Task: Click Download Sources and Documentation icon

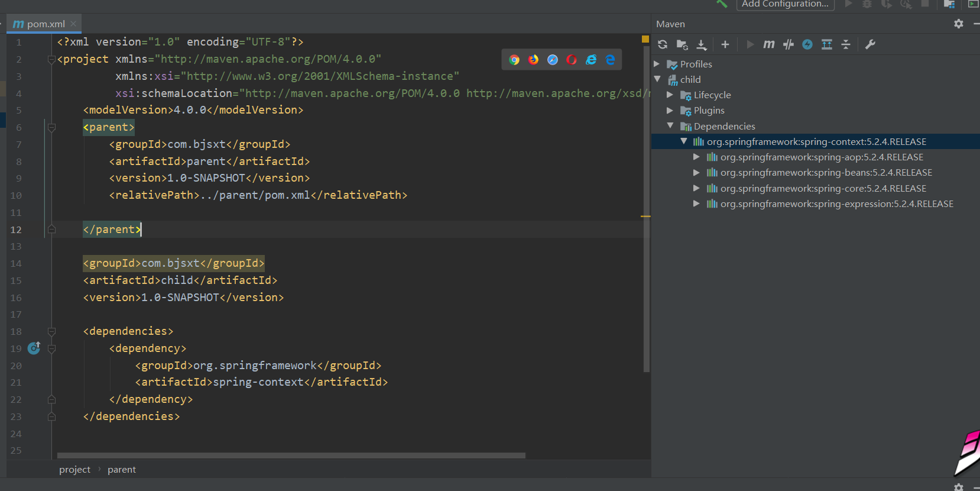Action: [x=702, y=44]
